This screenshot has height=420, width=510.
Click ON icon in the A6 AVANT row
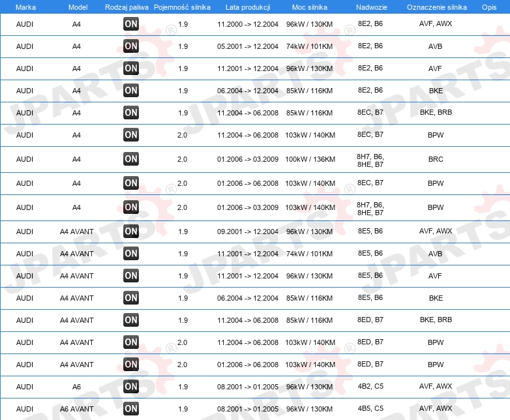(x=131, y=409)
